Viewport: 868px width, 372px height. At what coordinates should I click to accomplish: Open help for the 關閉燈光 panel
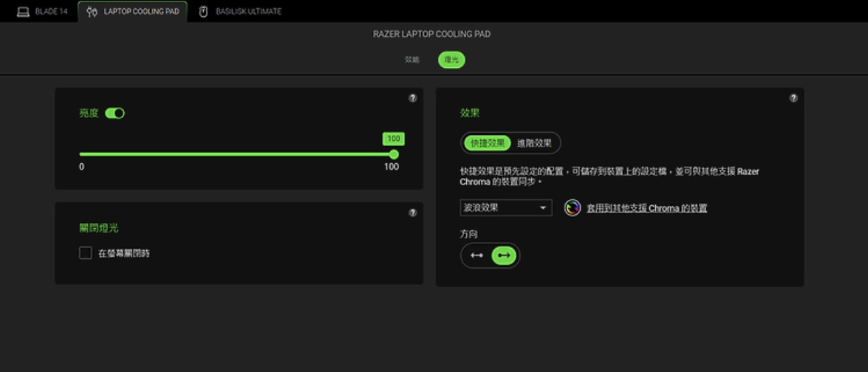pos(412,213)
